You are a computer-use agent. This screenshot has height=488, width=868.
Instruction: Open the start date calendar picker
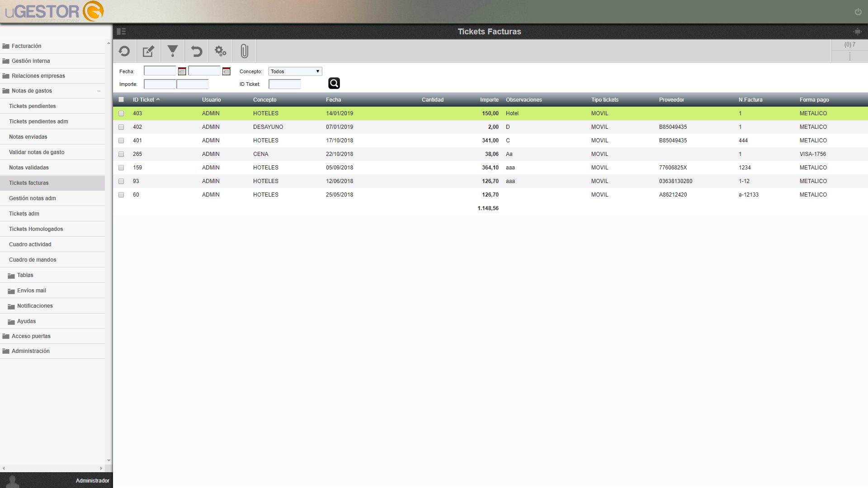(182, 71)
